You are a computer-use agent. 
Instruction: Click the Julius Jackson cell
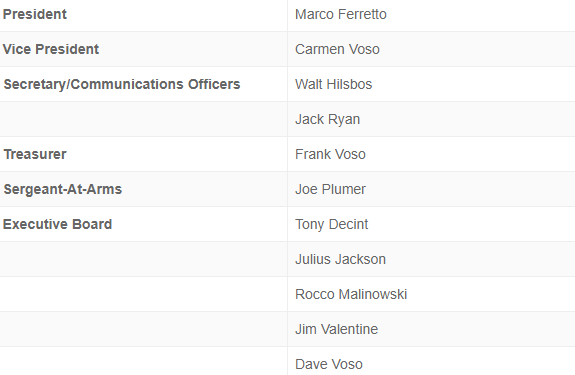(x=431, y=259)
